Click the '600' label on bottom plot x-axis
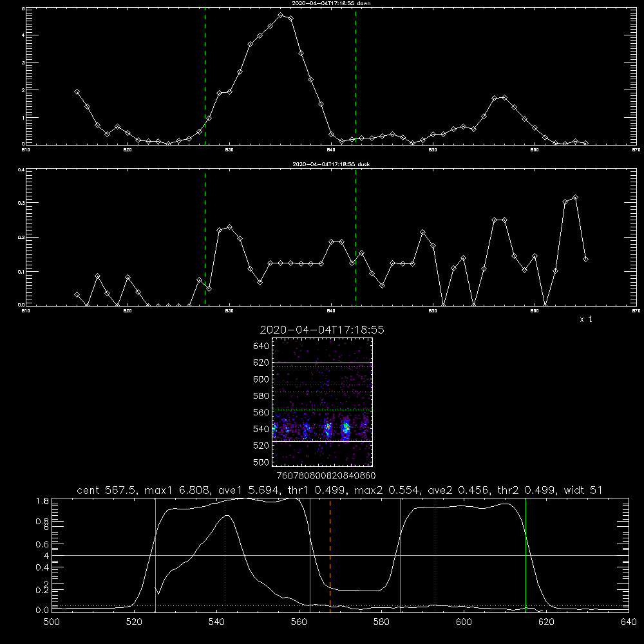 pyautogui.click(x=464, y=622)
